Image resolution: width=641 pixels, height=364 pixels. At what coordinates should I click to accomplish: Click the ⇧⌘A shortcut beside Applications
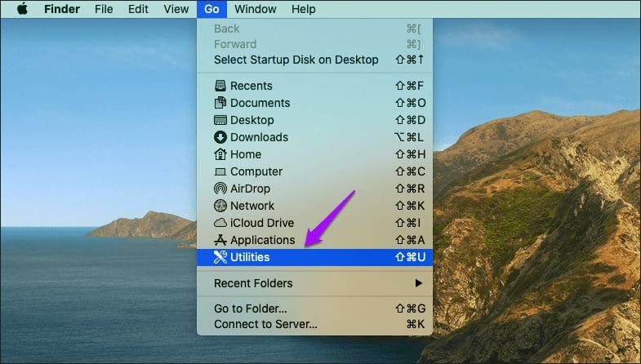[x=410, y=240]
